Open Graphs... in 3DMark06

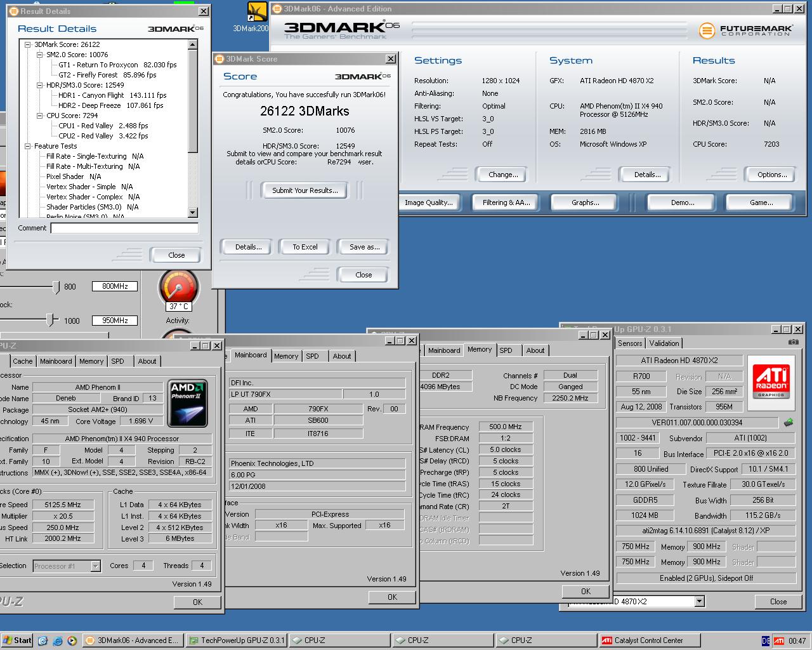tap(585, 202)
